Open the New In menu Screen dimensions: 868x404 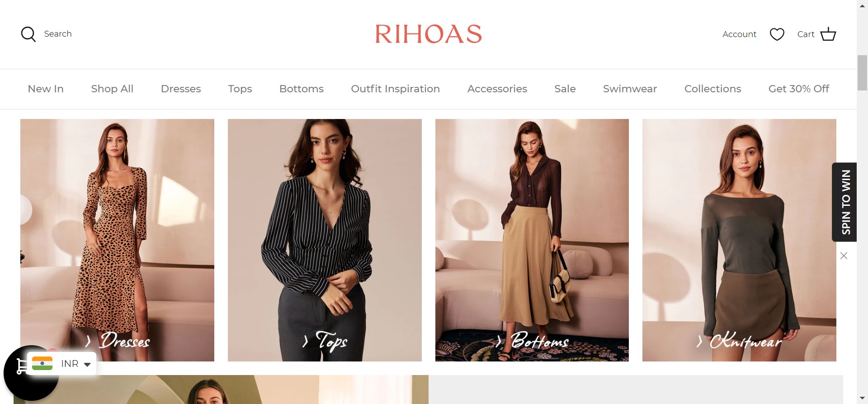tap(46, 89)
